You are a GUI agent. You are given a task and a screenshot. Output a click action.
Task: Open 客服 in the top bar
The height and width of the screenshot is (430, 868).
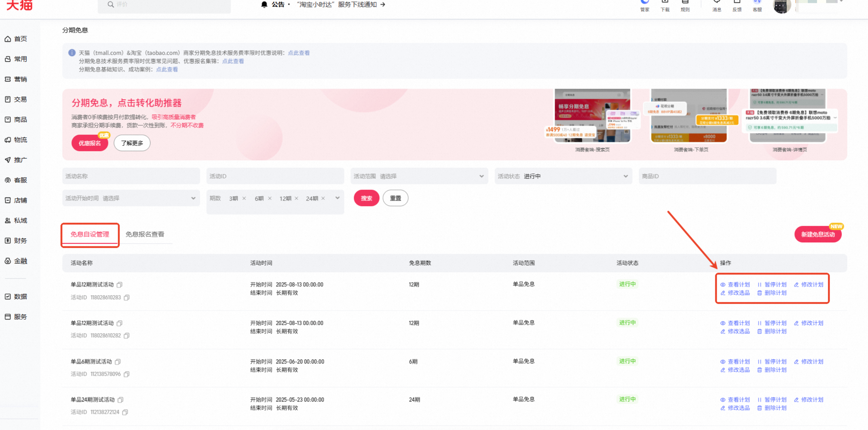[x=757, y=6]
